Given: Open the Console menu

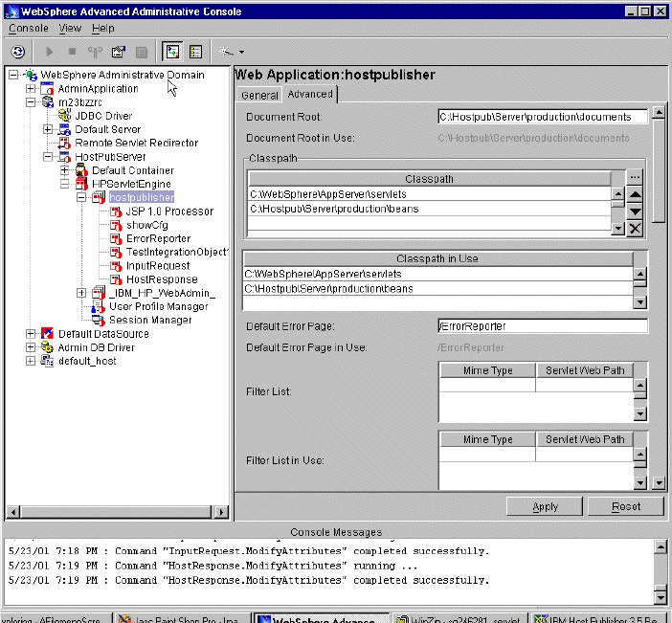Looking at the screenshot, I should [x=29, y=29].
